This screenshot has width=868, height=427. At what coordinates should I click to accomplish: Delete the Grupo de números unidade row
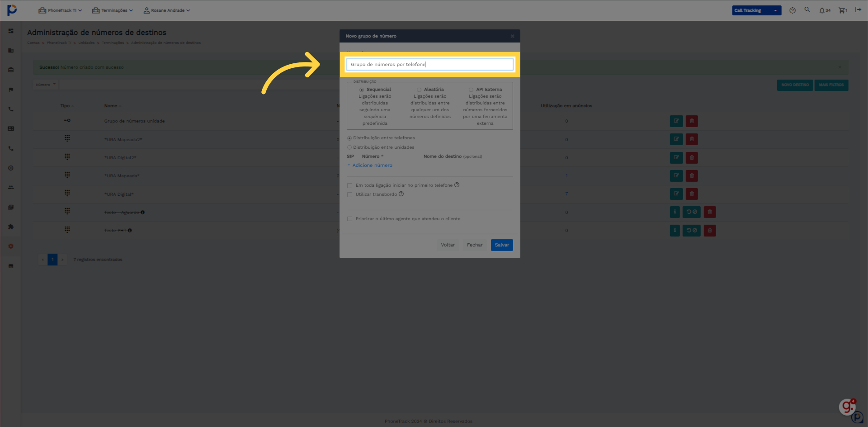click(x=692, y=121)
